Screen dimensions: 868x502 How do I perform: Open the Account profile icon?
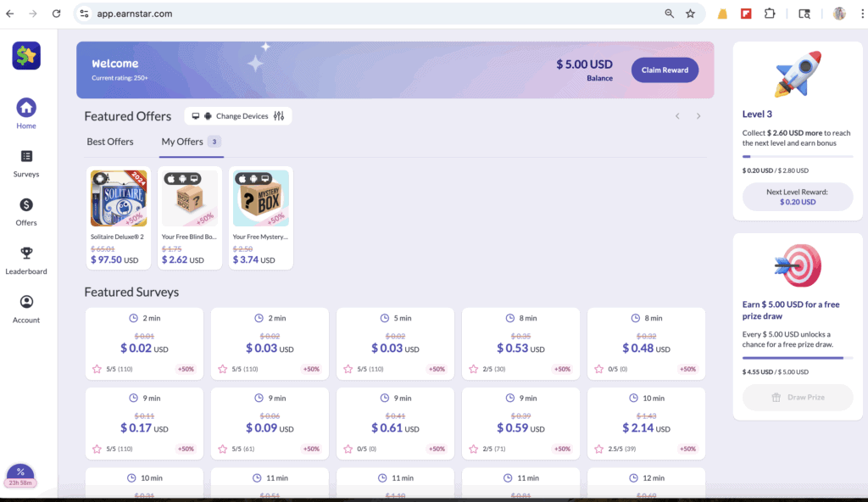(26, 303)
